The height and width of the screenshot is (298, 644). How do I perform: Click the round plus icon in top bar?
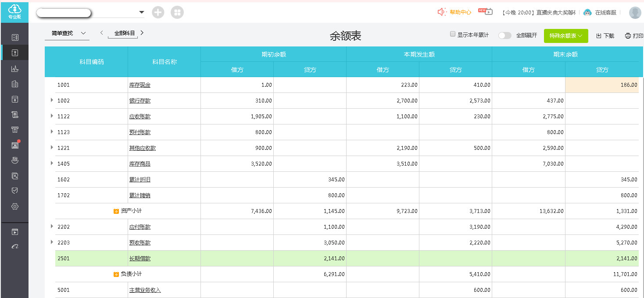(158, 13)
